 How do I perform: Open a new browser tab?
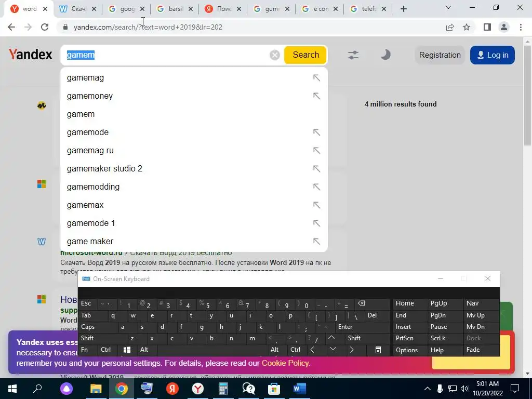[403, 9]
